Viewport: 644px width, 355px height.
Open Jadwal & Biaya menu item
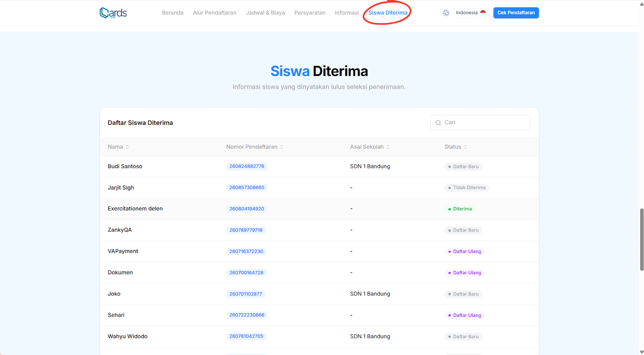coord(265,13)
